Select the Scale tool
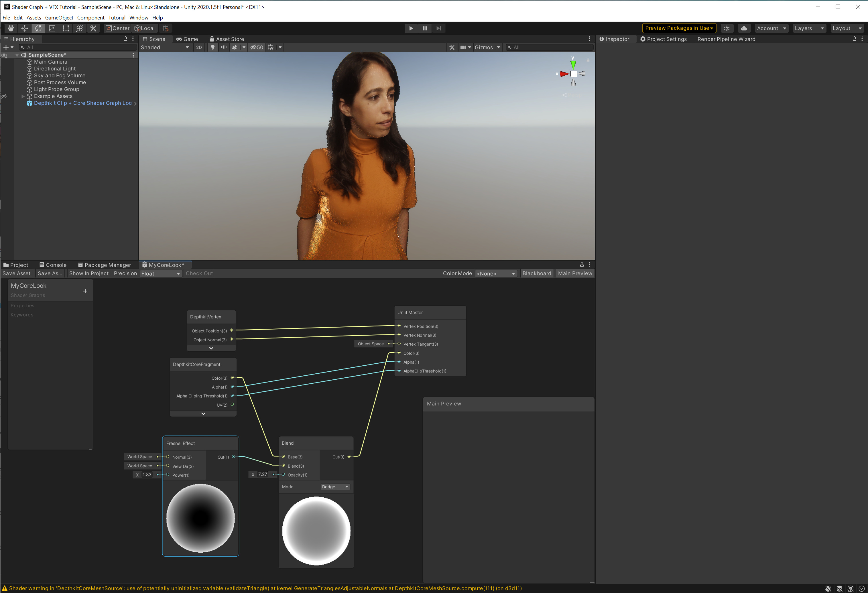The width and height of the screenshot is (868, 593). pos(52,28)
